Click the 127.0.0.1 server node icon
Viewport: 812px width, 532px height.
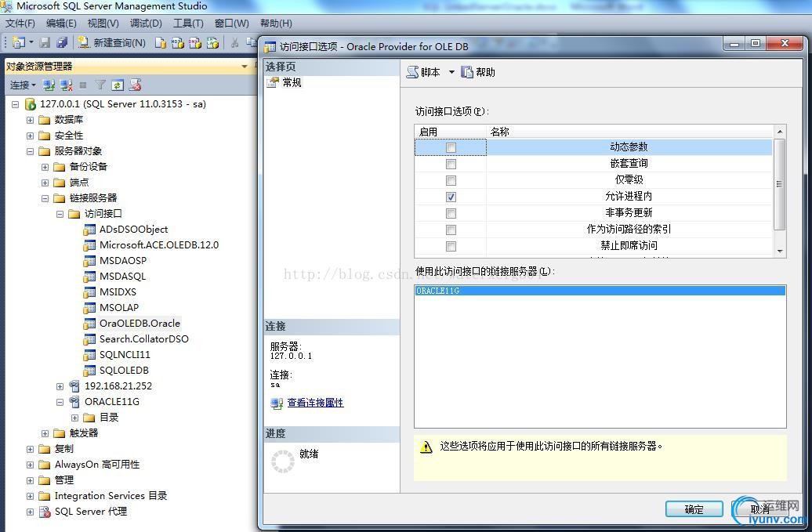[x=31, y=104]
